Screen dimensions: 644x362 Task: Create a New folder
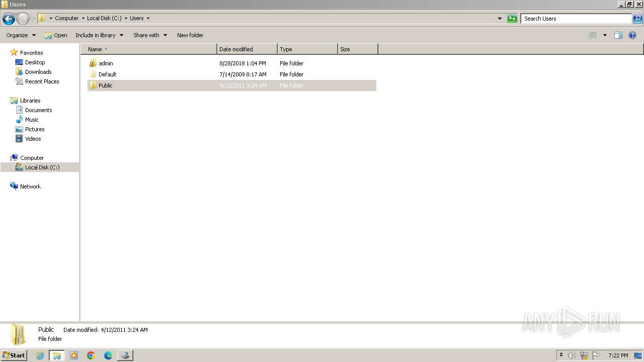click(190, 35)
